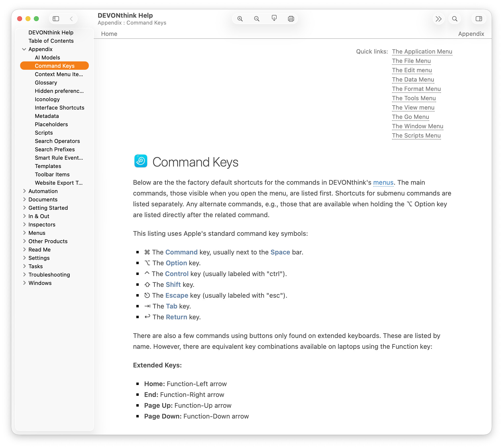Follow the blue menus hyperlink
The image size is (503, 448).
pos(383,182)
